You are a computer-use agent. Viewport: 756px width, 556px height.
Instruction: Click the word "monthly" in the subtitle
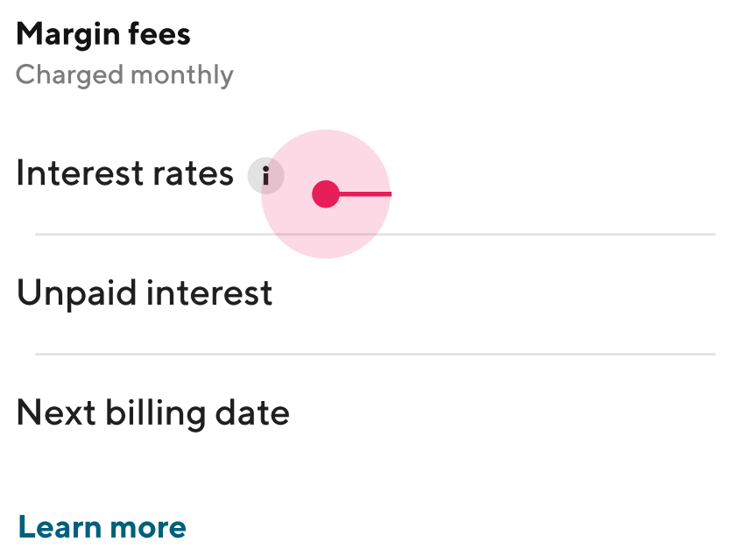pyautogui.click(x=181, y=75)
